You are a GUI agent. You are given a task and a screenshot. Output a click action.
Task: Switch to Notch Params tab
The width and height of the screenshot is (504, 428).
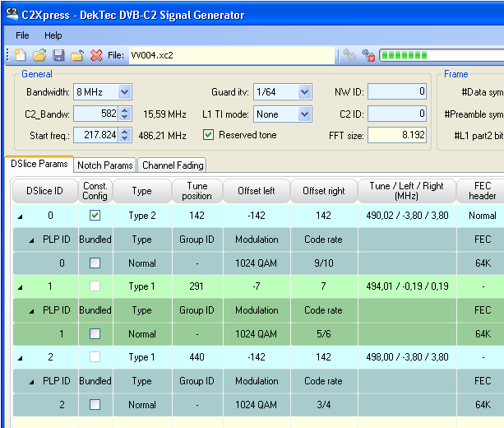click(x=104, y=165)
